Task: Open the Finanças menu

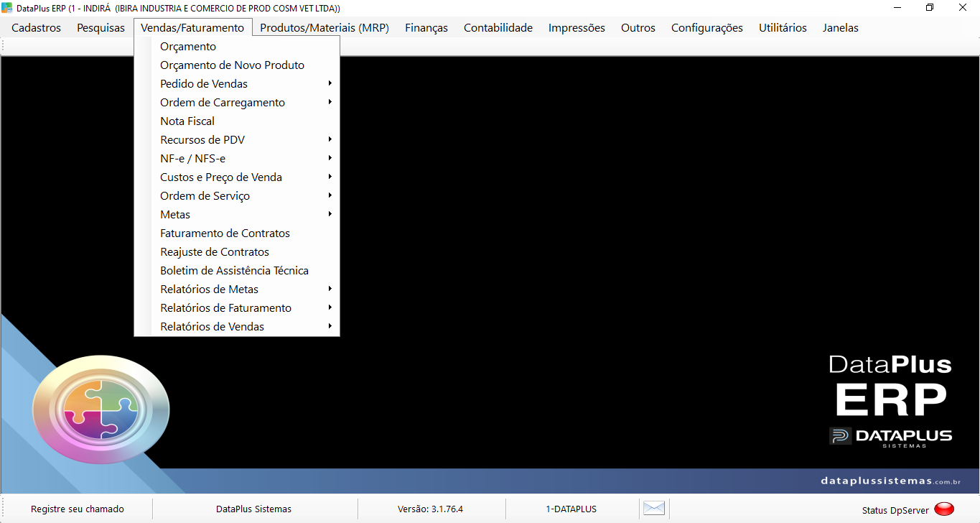Action: click(426, 28)
